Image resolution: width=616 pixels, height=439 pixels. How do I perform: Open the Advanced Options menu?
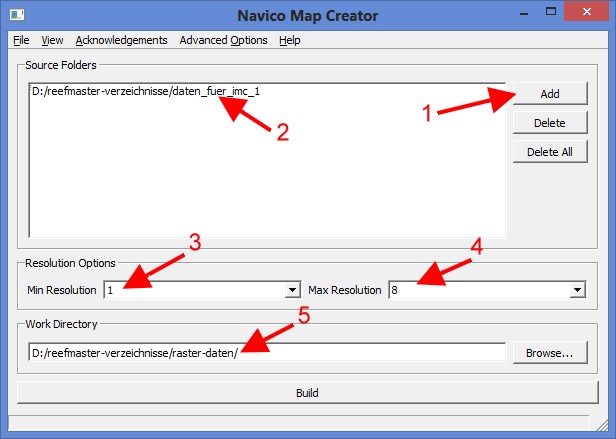coord(223,40)
